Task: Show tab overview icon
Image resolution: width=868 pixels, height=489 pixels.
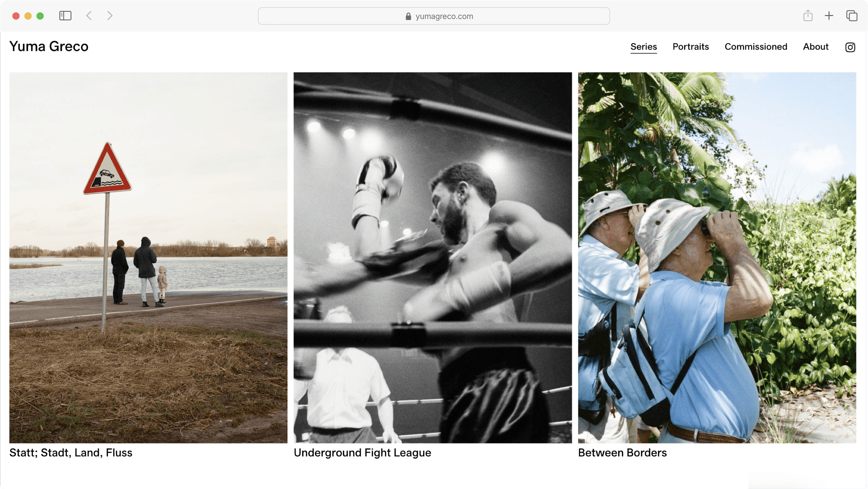Action: click(851, 15)
